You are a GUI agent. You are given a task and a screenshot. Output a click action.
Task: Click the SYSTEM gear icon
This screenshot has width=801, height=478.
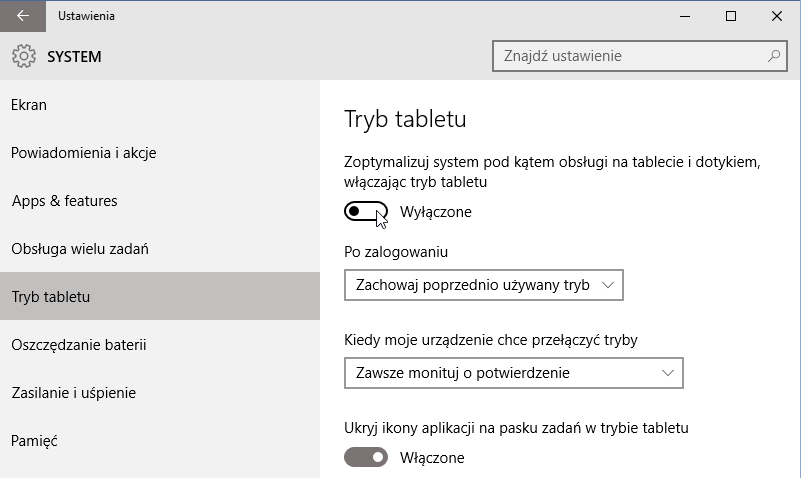(x=24, y=56)
